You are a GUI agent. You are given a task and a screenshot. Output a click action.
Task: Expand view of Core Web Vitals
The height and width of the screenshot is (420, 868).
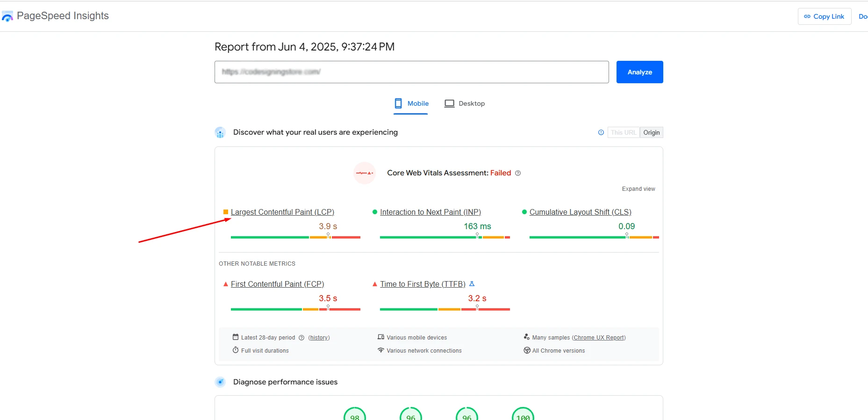coord(638,189)
